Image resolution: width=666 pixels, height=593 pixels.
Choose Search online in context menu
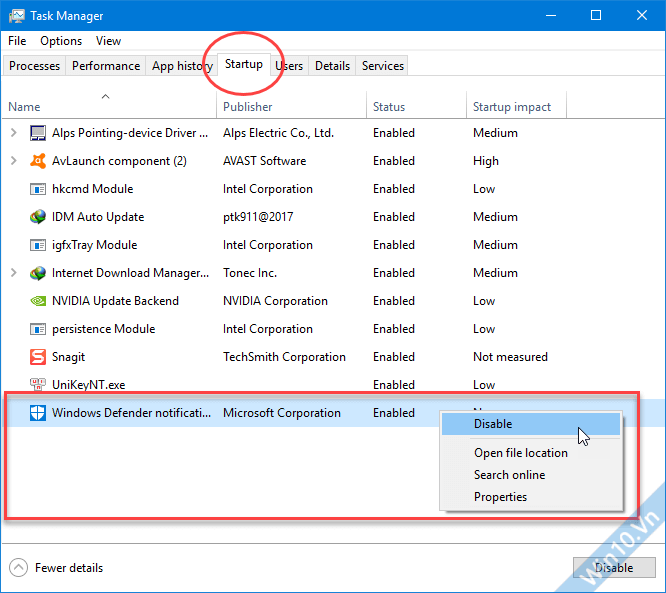click(531, 475)
